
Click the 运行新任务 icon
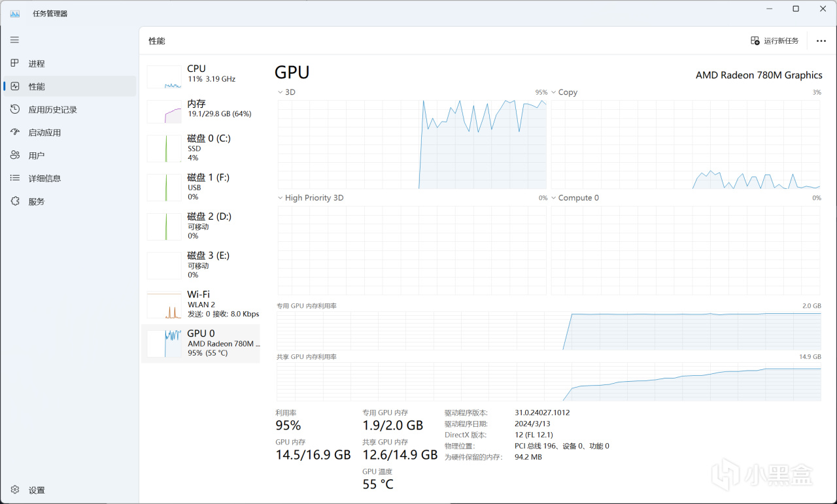coord(755,41)
